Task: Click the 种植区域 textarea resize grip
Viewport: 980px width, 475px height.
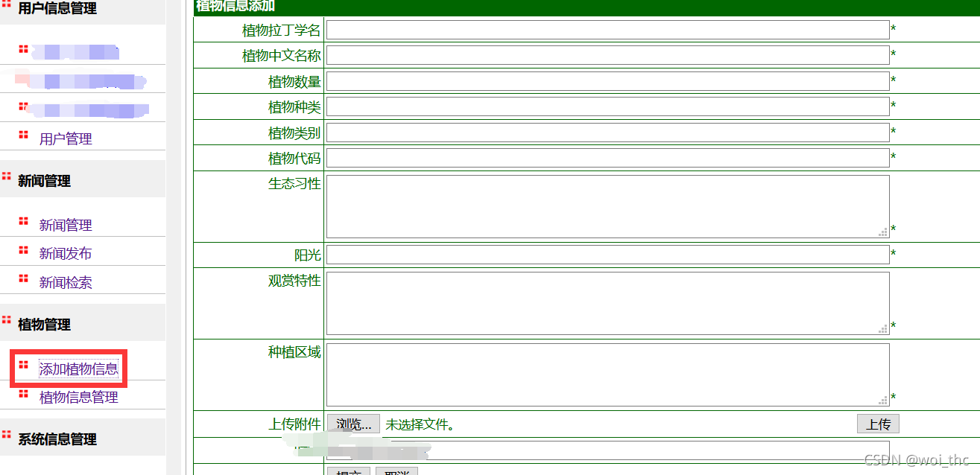Action: (883, 401)
